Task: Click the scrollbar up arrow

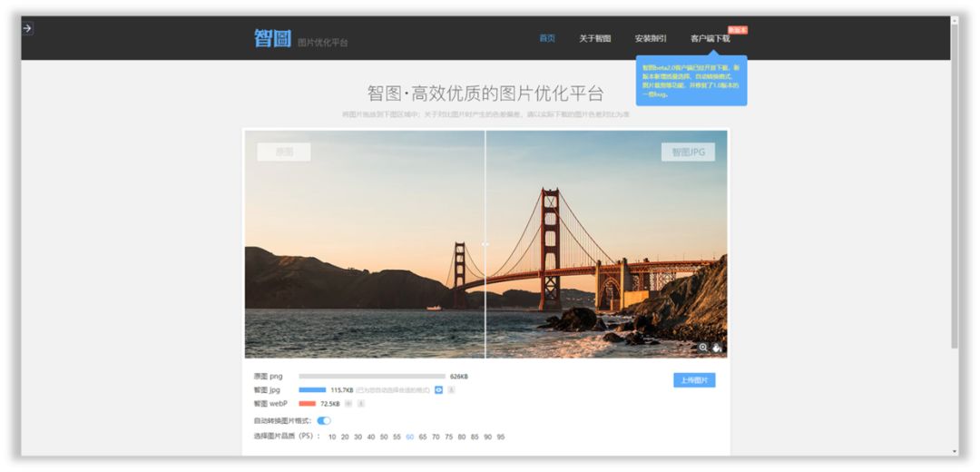Action: pos(954,21)
